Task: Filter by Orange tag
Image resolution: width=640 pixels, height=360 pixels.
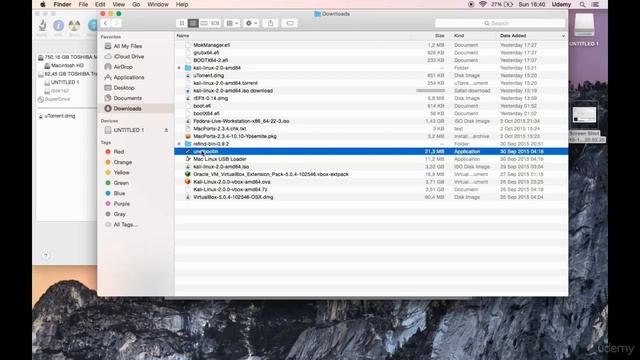Action: coord(122,162)
